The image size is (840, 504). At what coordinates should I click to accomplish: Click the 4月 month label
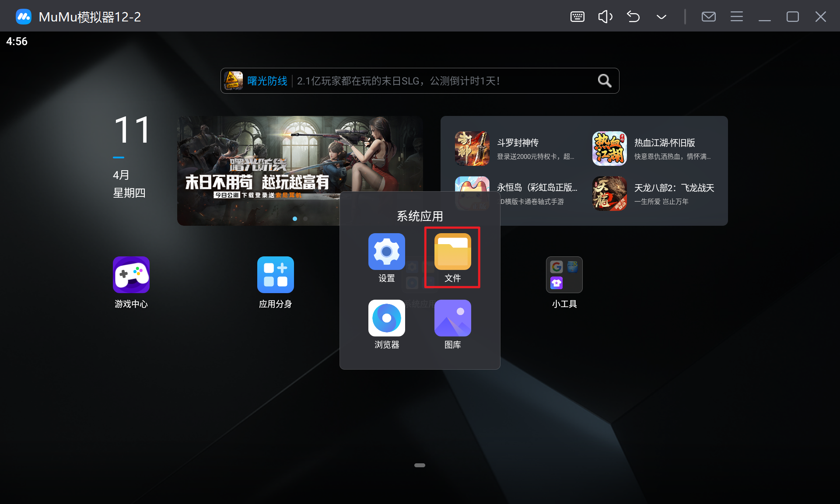pyautogui.click(x=121, y=175)
